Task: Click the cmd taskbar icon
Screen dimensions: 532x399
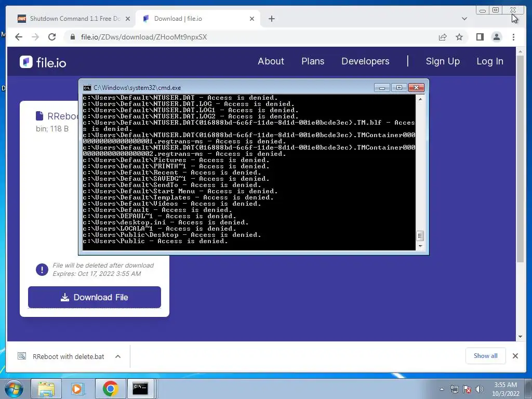Action: click(140, 389)
